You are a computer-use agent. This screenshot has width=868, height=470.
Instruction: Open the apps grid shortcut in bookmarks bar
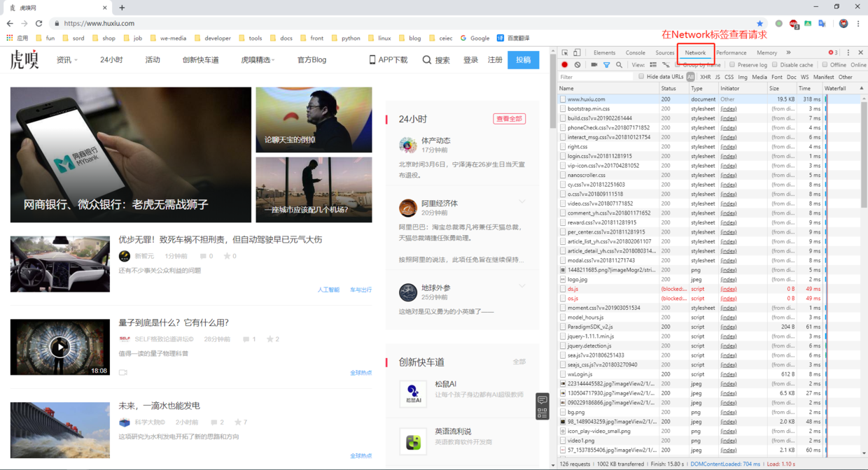(x=10, y=38)
